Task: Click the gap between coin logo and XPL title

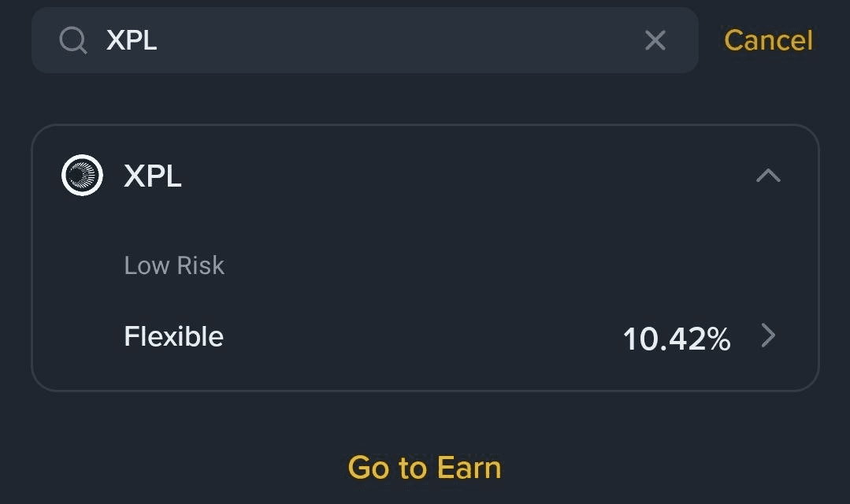Action: [113, 176]
